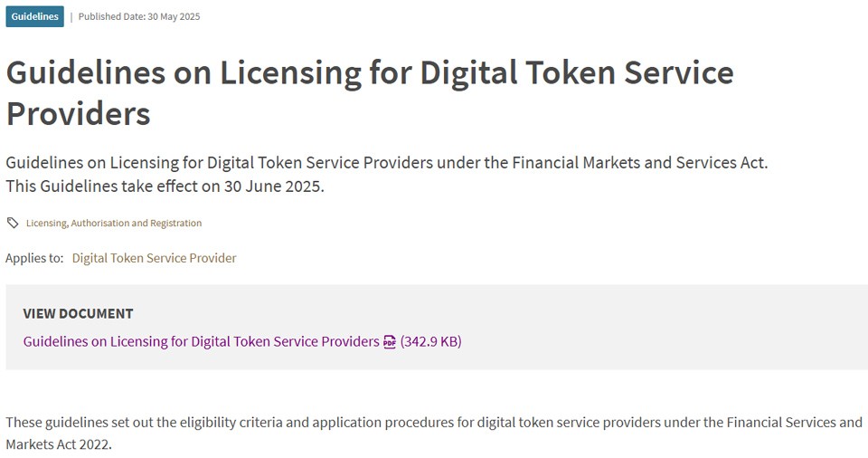Click the Applies to label
The height and width of the screenshot is (458, 868).
tap(34, 258)
